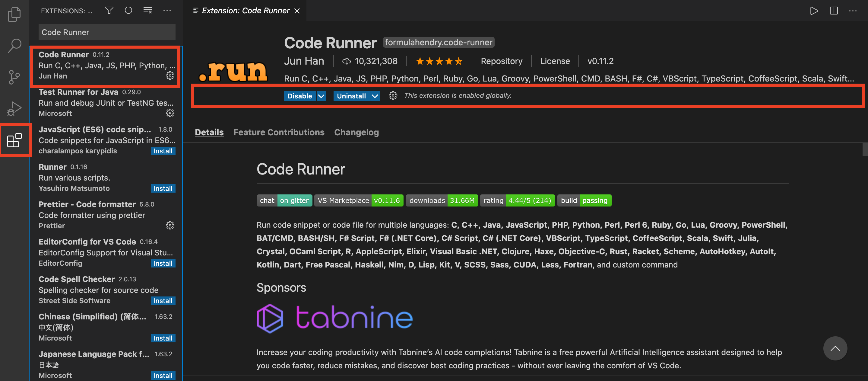
Task: Open Views and More Actions ellipsis menu
Action: 167,11
